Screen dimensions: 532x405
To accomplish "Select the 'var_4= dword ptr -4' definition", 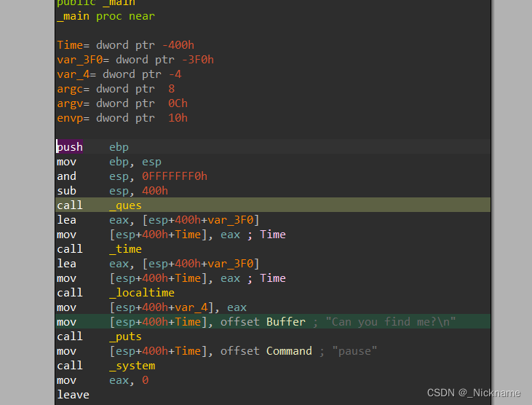I will (119, 74).
